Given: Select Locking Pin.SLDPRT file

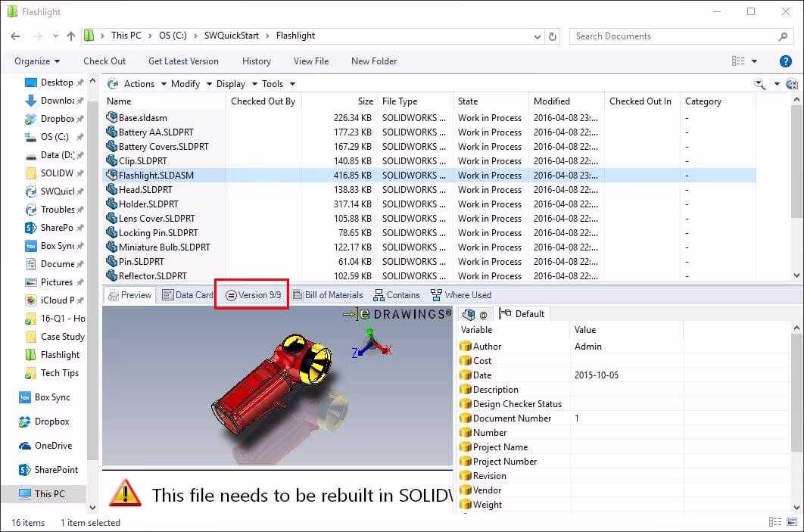Looking at the screenshot, I should (x=158, y=232).
